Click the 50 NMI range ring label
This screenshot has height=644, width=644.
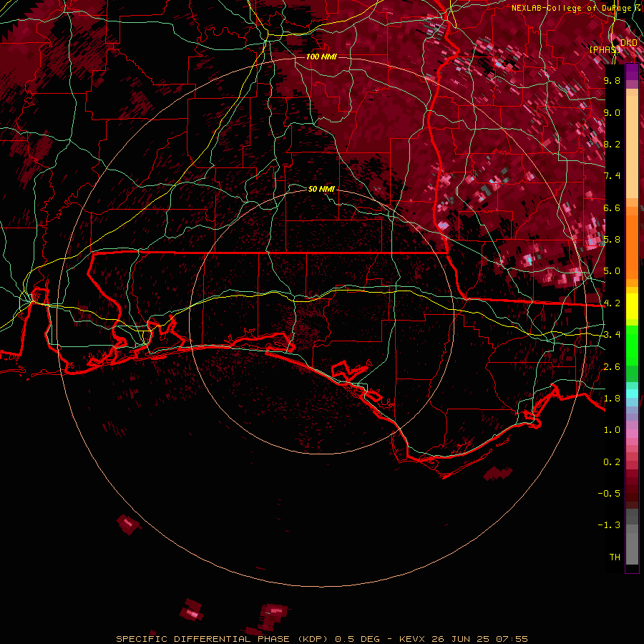pos(321,189)
